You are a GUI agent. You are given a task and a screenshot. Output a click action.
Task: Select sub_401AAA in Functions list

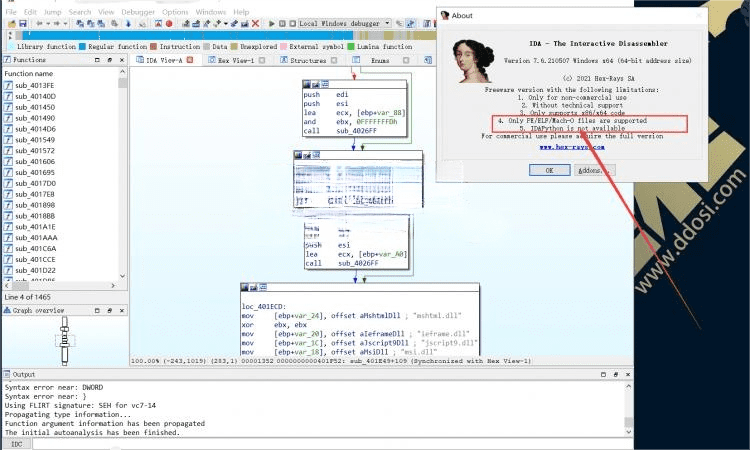(x=36, y=238)
